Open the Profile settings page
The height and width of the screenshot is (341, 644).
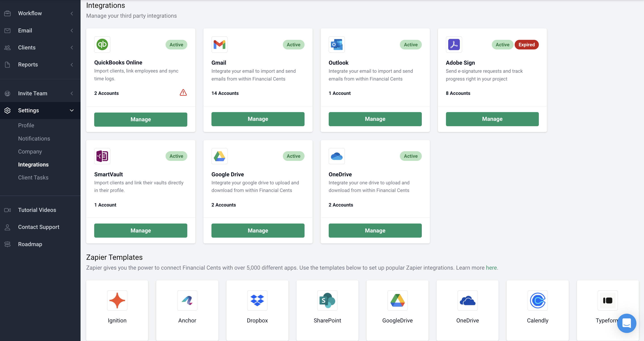[x=26, y=125]
